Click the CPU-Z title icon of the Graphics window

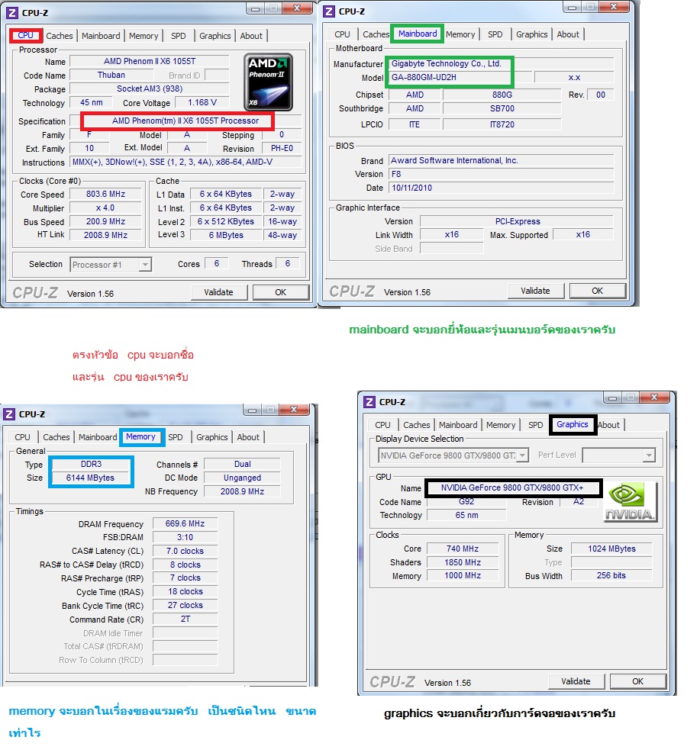click(x=369, y=402)
